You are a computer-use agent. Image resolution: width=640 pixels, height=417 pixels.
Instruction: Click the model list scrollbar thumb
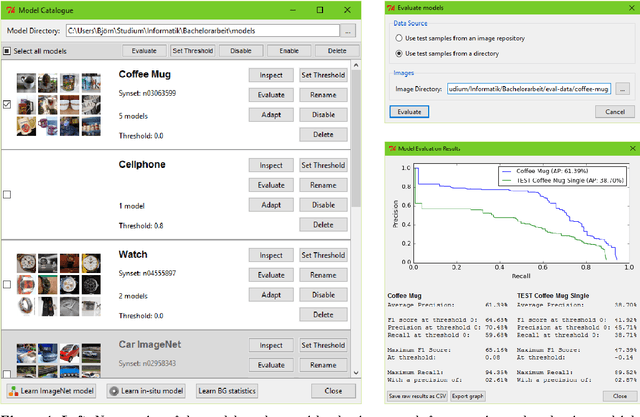click(x=356, y=139)
